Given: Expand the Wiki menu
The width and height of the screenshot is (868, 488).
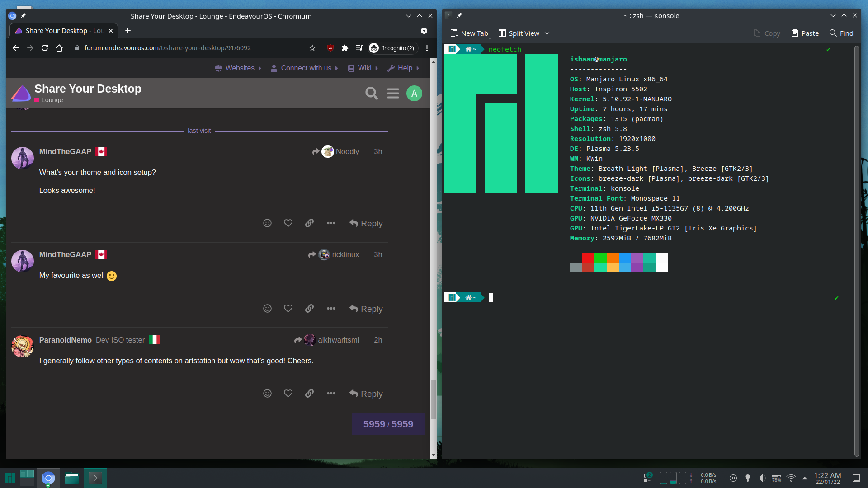Looking at the screenshot, I should (x=363, y=68).
